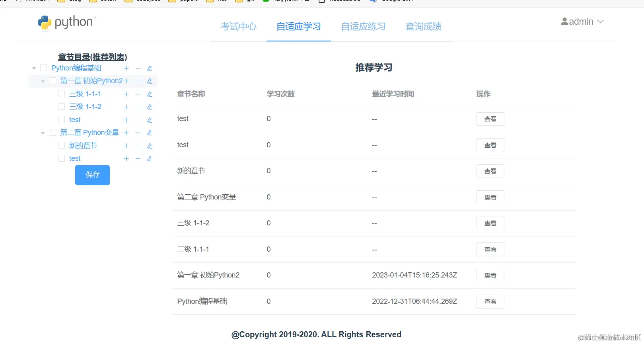644x344 pixels.
Task: Click the 章节目录(推荐列表) heading
Action: click(x=92, y=57)
